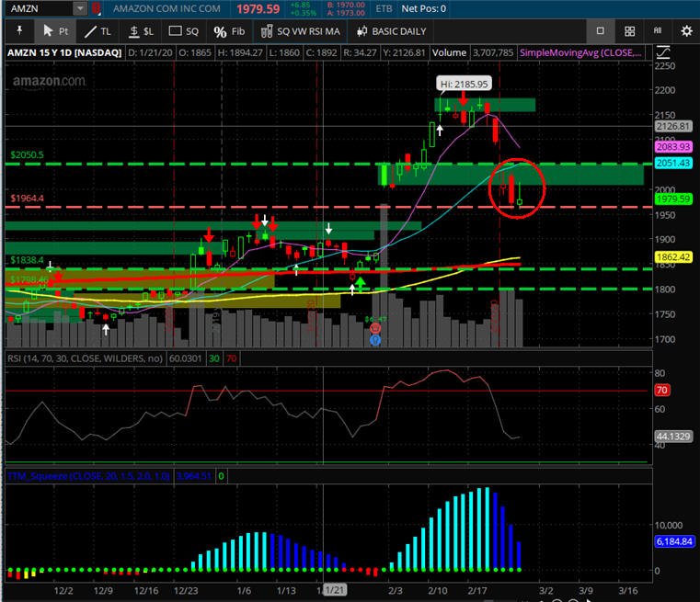Click the D: 1/21/20 date readout

click(150, 52)
